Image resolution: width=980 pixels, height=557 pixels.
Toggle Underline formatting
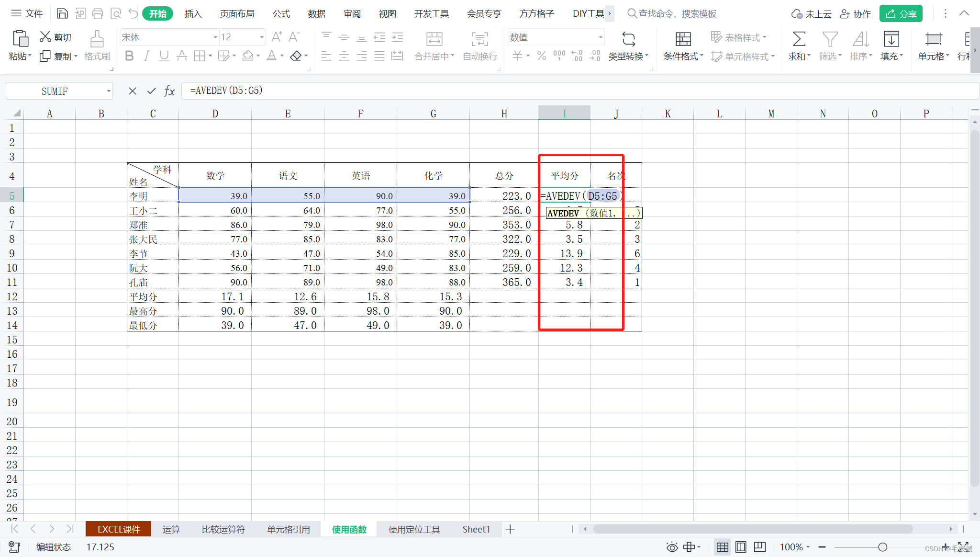pyautogui.click(x=164, y=56)
